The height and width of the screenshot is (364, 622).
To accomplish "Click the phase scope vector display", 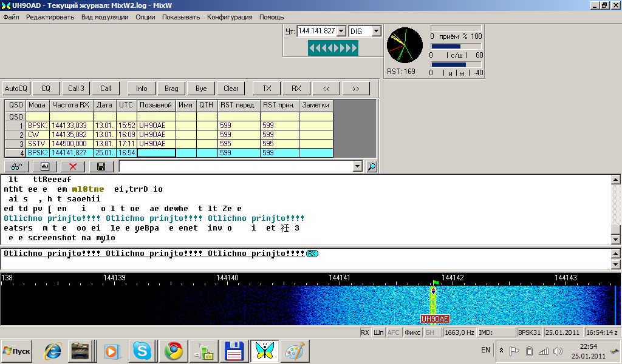I will coord(405,45).
